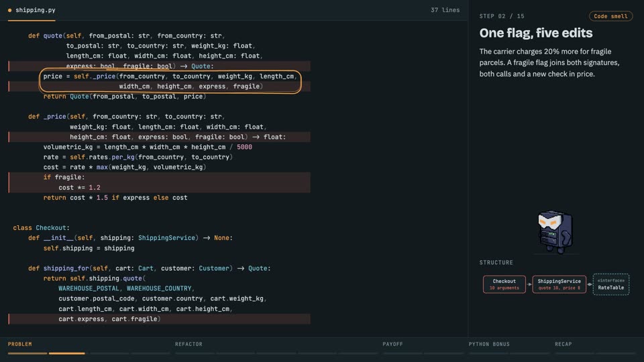Click the 'to_postal: str, to_country: str, weight_kg' line
The height and width of the screenshot is (362, 644).
pos(160,46)
